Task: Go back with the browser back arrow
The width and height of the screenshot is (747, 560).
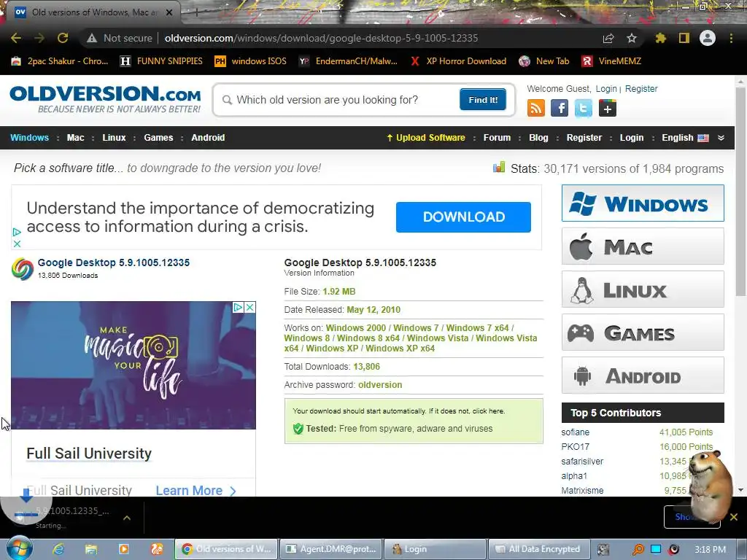Action: 16,38
